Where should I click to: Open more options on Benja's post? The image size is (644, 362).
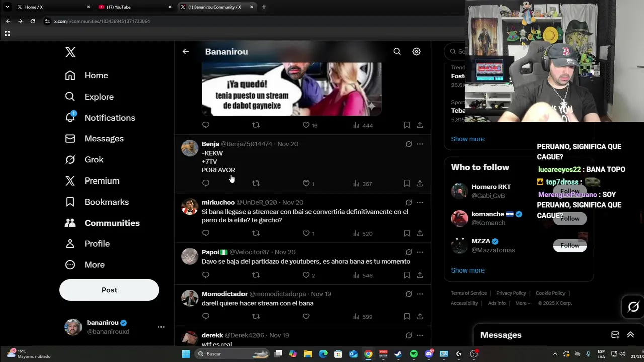tap(420, 144)
